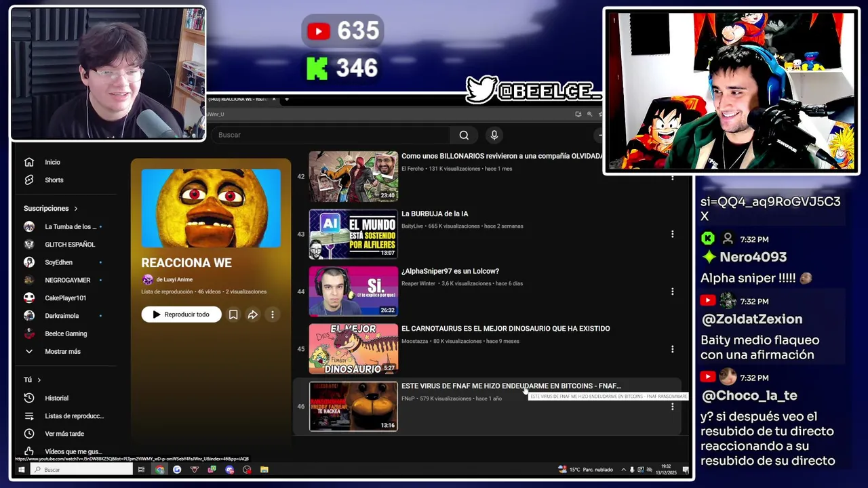The height and width of the screenshot is (488, 868).
Task: Focus the YouTube Buscar search field
Action: (x=330, y=135)
